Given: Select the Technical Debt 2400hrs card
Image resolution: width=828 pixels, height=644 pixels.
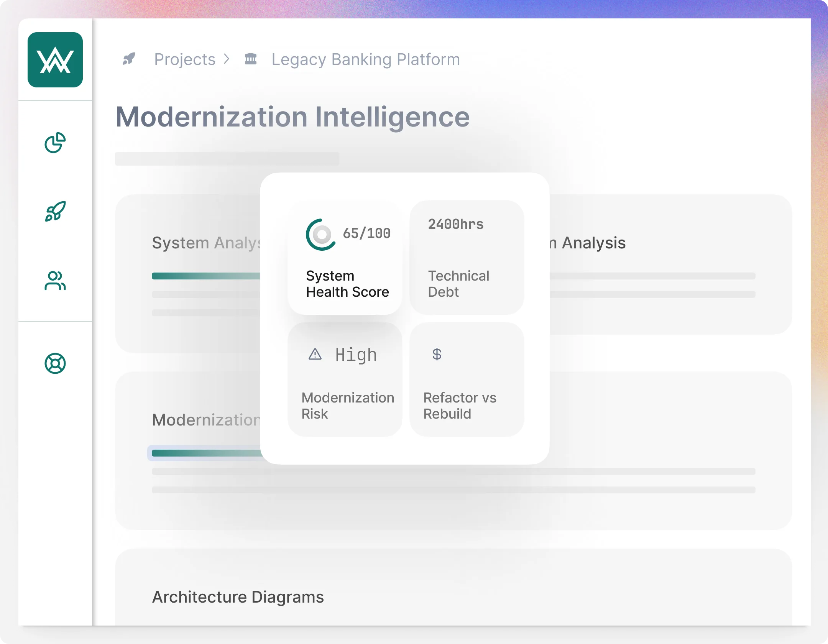Looking at the screenshot, I should tap(466, 257).
